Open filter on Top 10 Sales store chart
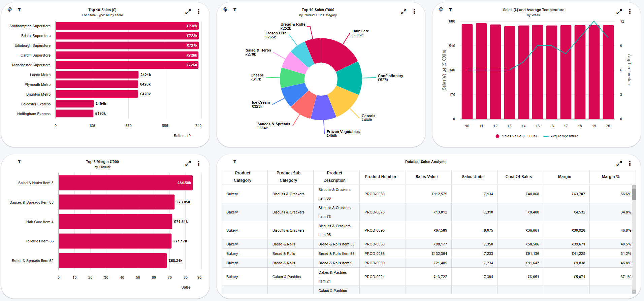Image resolution: width=644 pixels, height=301 pixels. point(19,10)
